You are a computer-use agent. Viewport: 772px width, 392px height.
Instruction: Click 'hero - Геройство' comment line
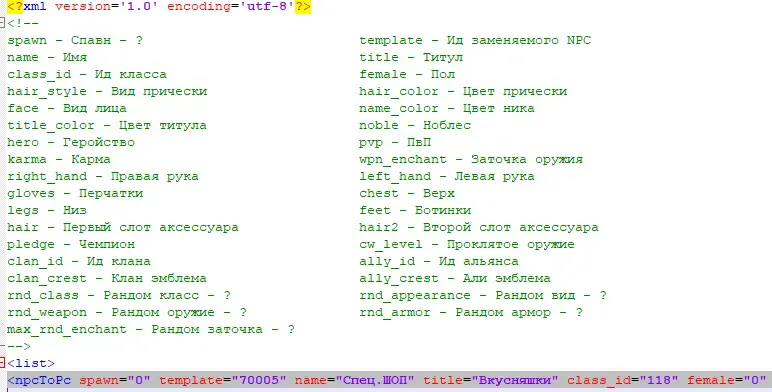tap(71, 142)
